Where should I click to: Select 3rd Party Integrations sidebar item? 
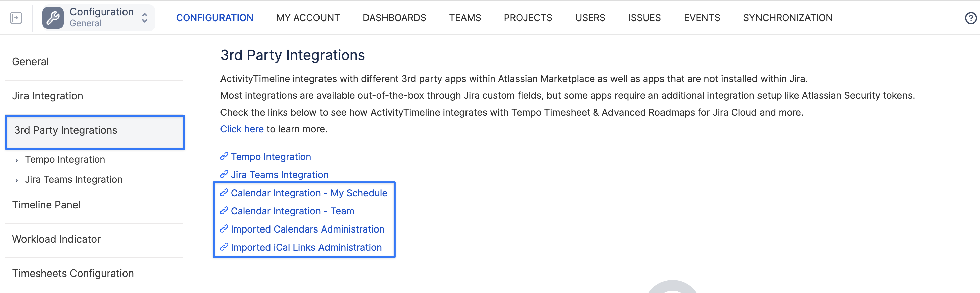pos(95,132)
